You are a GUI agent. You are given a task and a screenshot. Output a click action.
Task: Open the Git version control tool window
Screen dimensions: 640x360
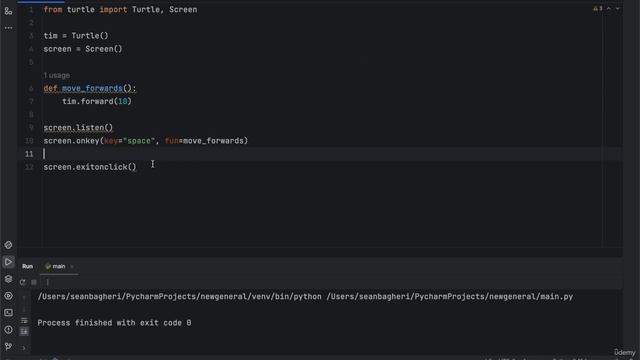click(x=8, y=346)
